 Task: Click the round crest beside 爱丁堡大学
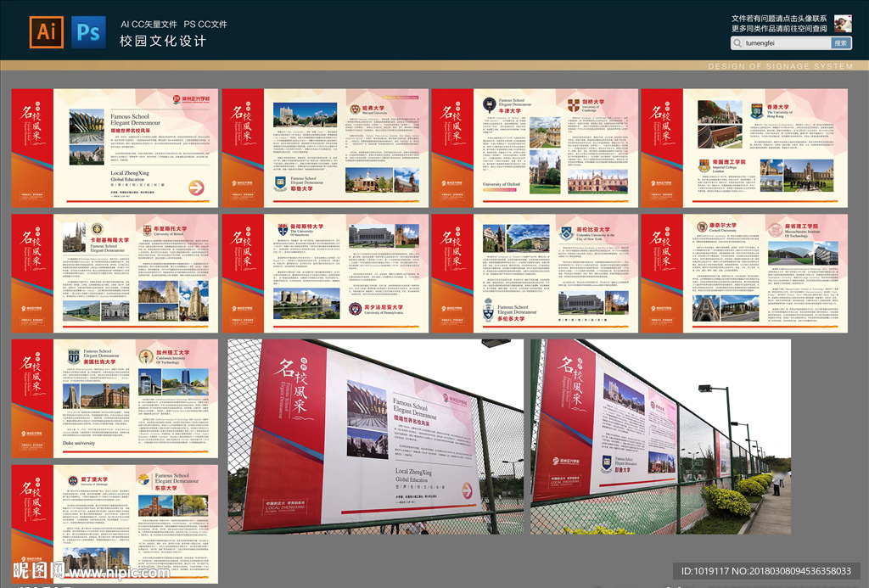pos(73,480)
